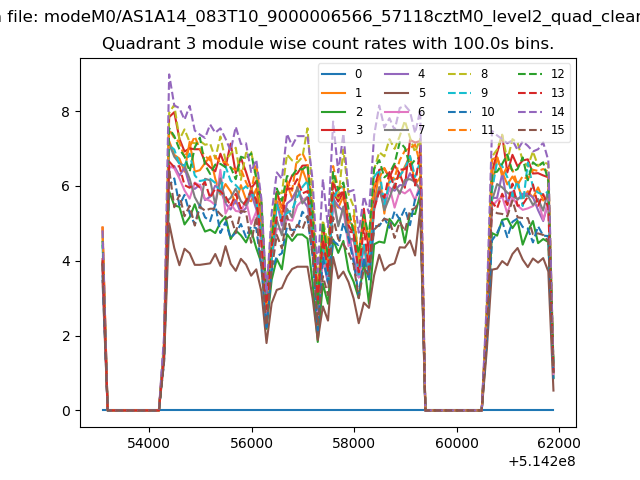This screenshot has height=480, width=640.
Task: Select the purple dashed legend line for module 14
Action: [x=531, y=111]
